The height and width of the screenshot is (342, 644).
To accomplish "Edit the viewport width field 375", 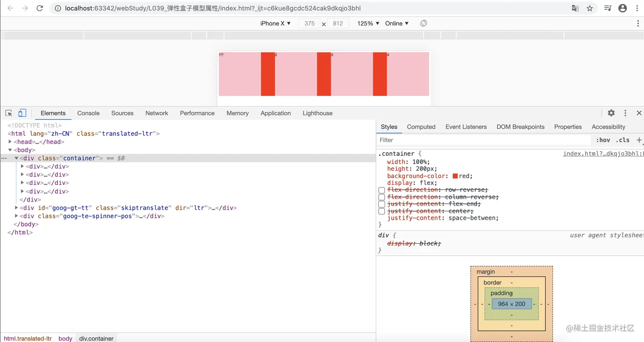I will pos(310,23).
